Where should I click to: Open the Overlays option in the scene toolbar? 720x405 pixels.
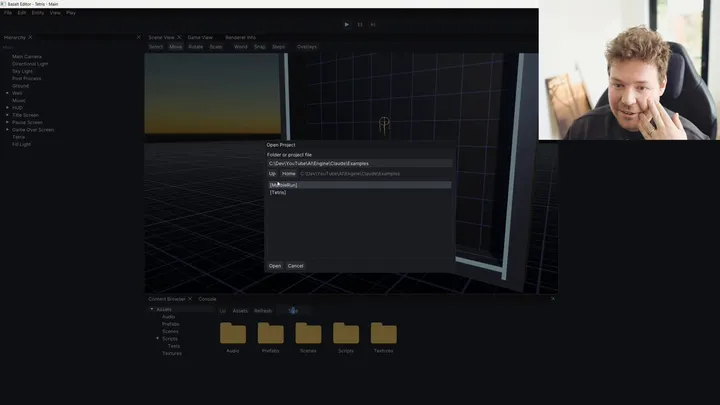(307, 47)
